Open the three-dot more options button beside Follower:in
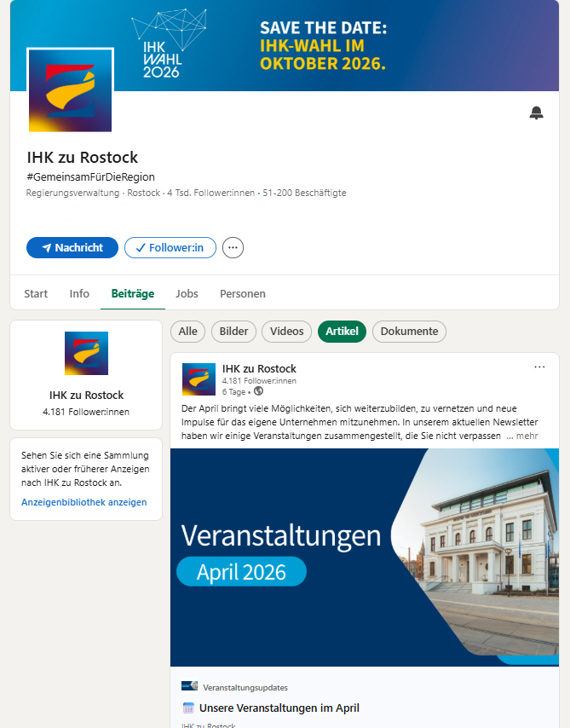The image size is (570, 728). tap(233, 247)
